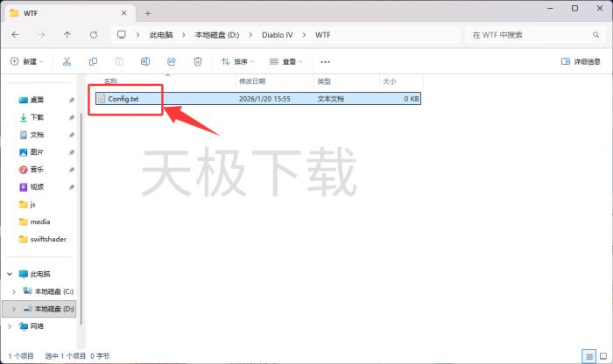Viewport: 613px width, 364px height.
Task: Open the 查看 (View) dropdown menu
Action: tap(286, 62)
